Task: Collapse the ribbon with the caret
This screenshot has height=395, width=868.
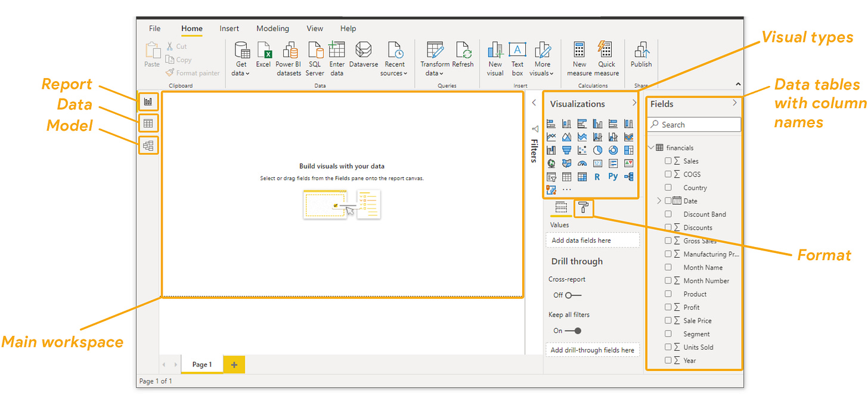Action: point(738,85)
